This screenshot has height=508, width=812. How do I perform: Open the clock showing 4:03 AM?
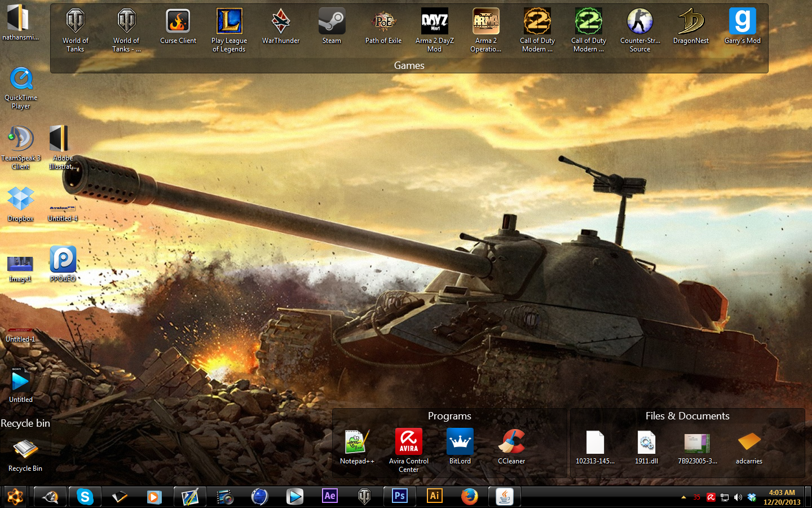coord(782,497)
